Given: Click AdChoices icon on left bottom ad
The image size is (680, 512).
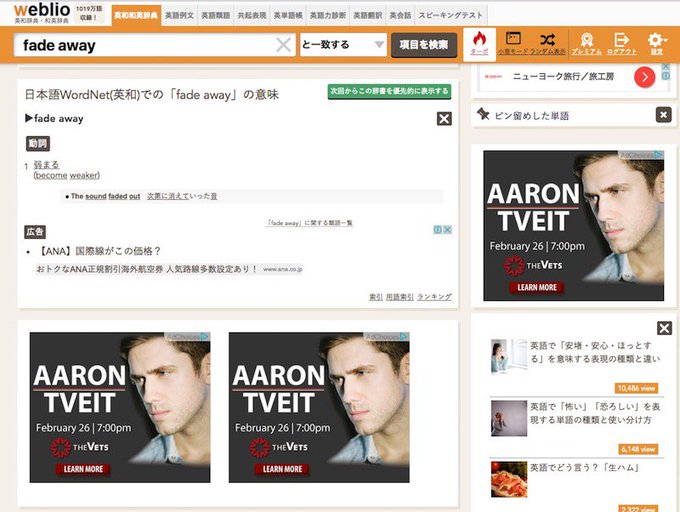Looking at the screenshot, I should 204,336.
